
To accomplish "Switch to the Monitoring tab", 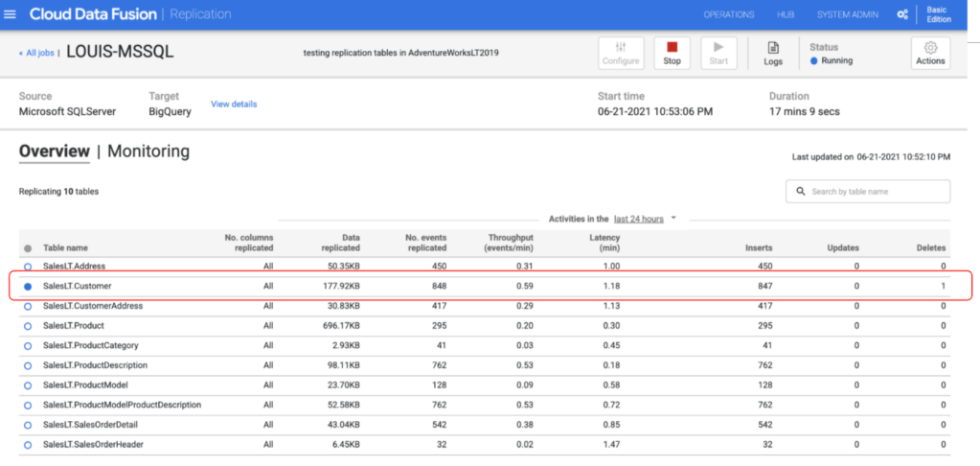I will 148,151.
